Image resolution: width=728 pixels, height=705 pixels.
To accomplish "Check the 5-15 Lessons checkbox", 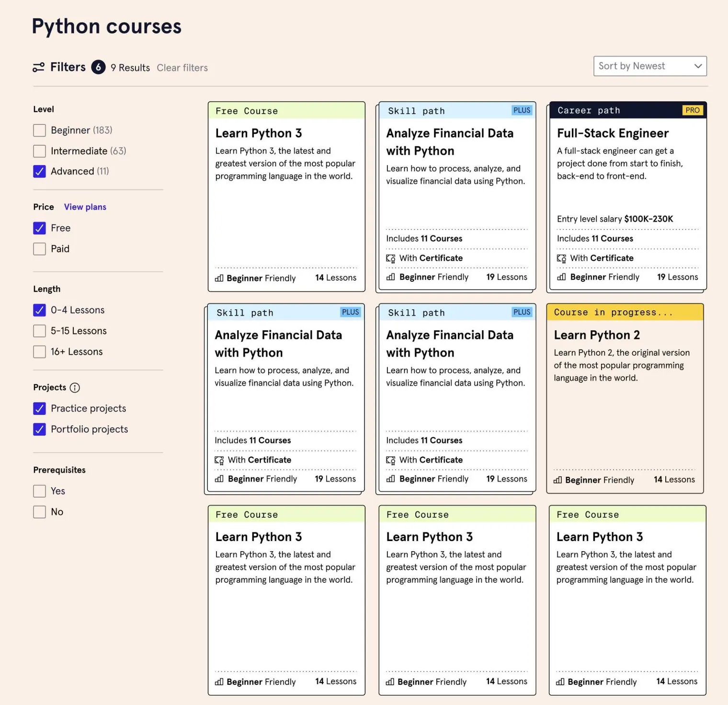I will pos(40,331).
